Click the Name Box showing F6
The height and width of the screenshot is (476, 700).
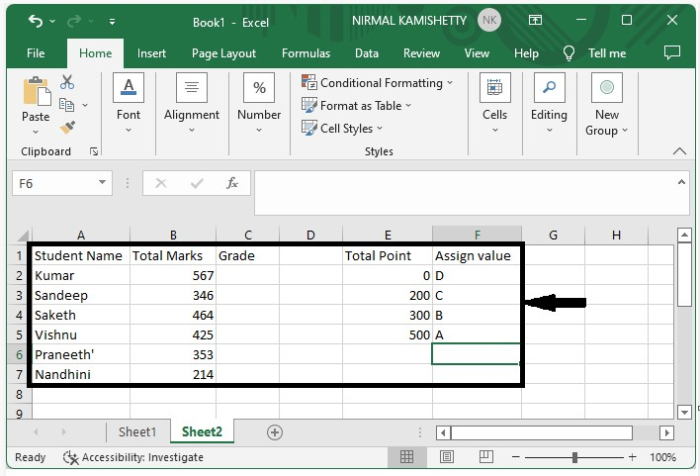[54, 184]
